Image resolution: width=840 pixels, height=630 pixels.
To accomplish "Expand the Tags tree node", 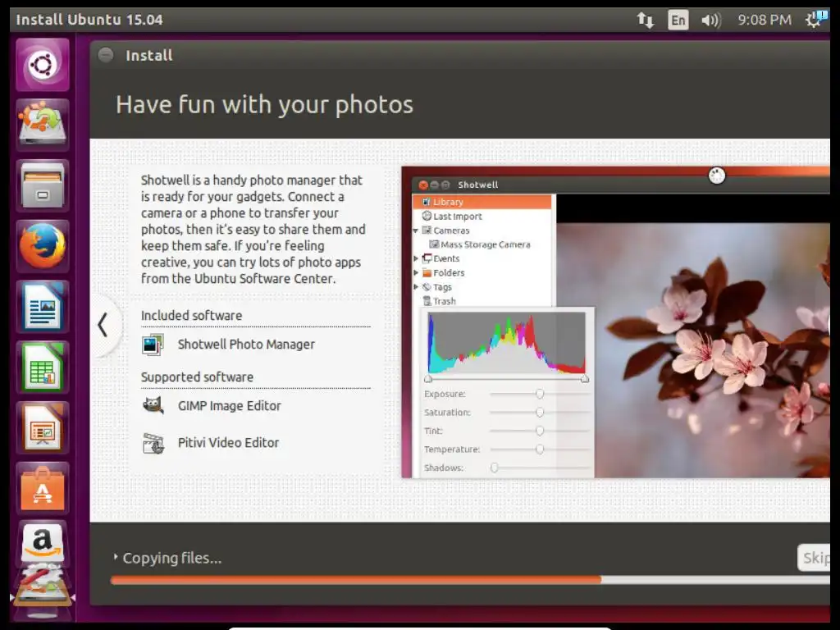I will pos(416,287).
